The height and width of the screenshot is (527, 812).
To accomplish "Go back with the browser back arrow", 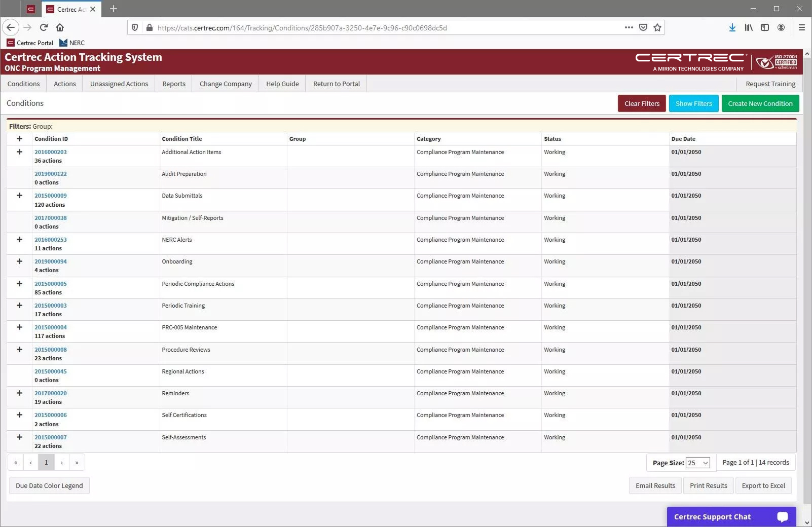I will click(11, 27).
